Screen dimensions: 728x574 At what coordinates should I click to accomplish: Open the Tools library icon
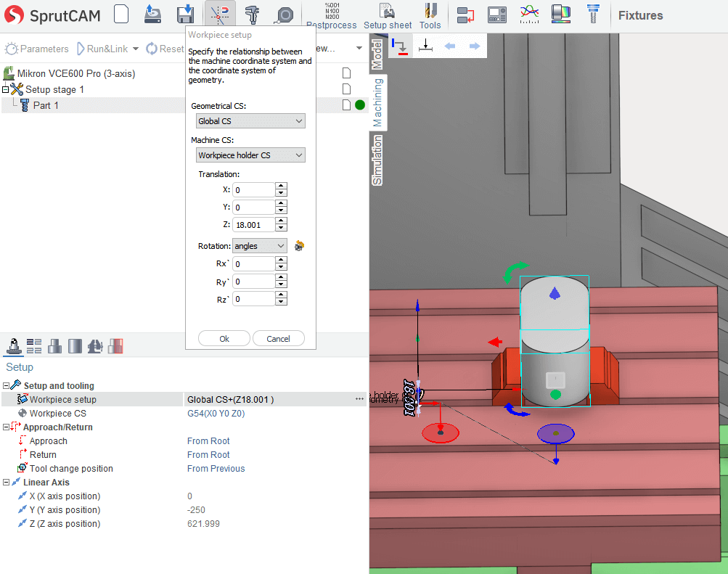click(x=430, y=16)
